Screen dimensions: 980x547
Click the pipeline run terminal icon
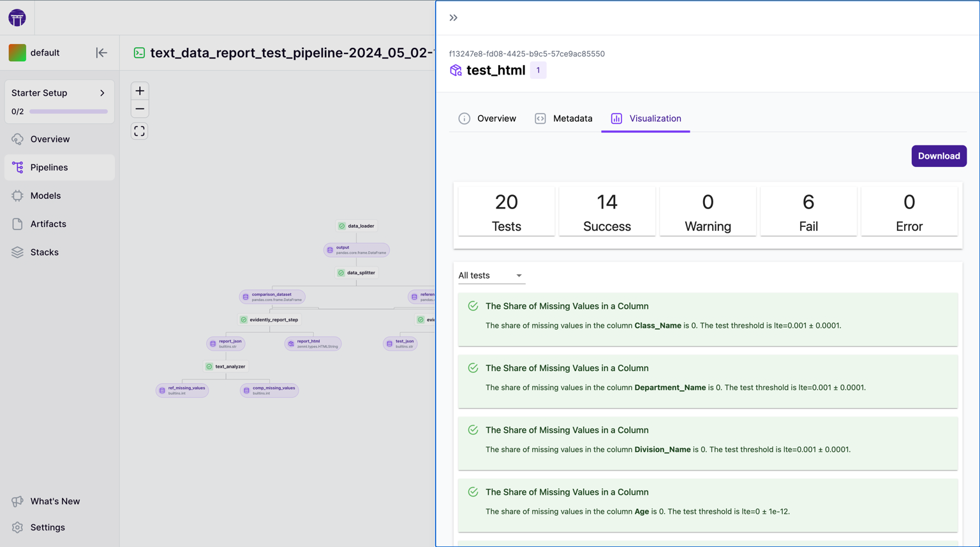[139, 53]
